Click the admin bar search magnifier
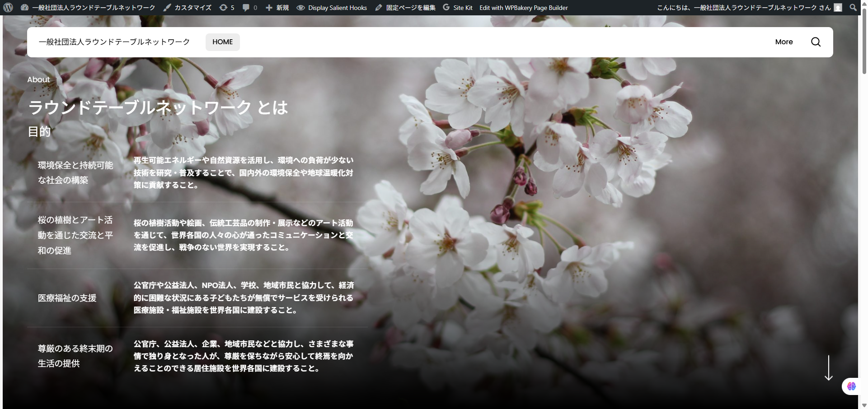 click(x=853, y=7)
